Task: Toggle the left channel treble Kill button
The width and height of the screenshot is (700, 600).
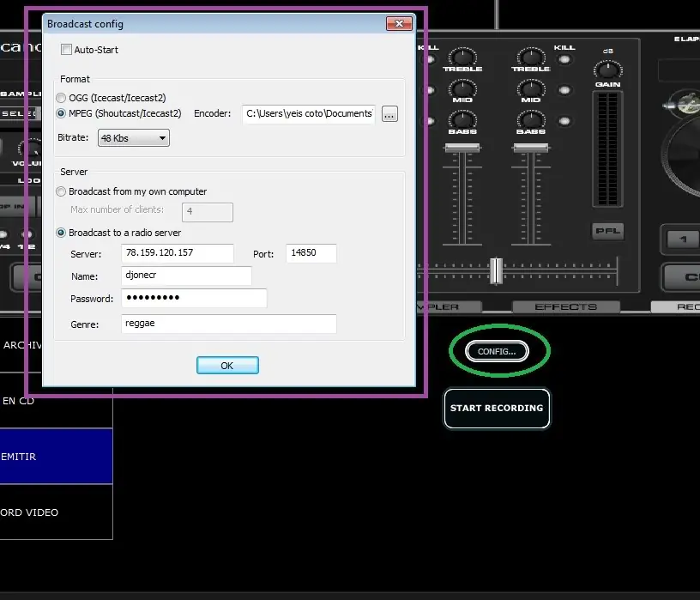Action: coord(430,59)
